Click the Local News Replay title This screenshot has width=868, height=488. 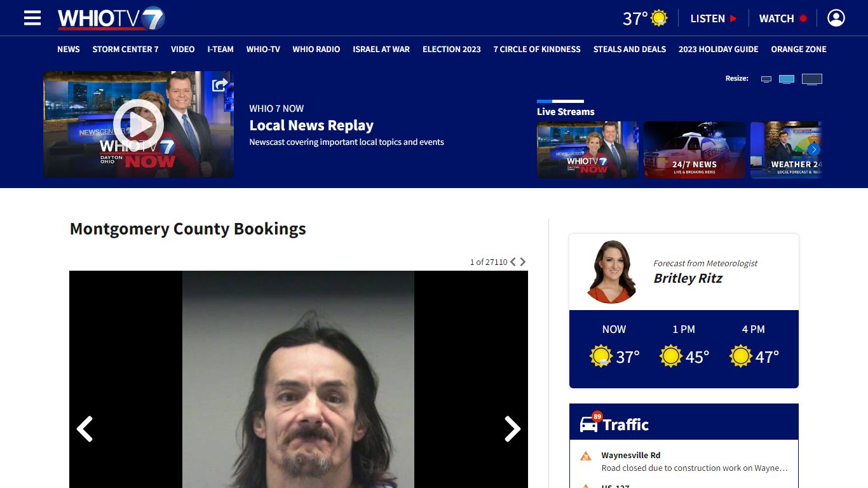point(311,125)
